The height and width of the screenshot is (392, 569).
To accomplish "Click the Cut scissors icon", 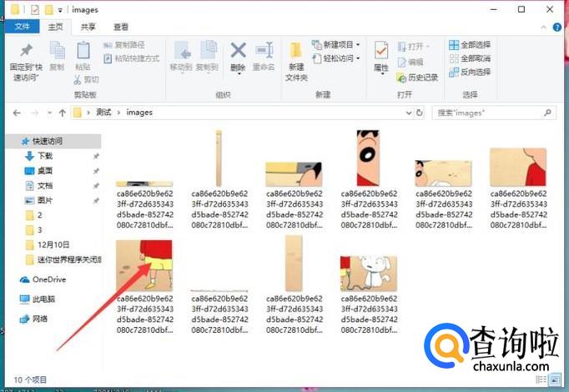I will (x=78, y=79).
